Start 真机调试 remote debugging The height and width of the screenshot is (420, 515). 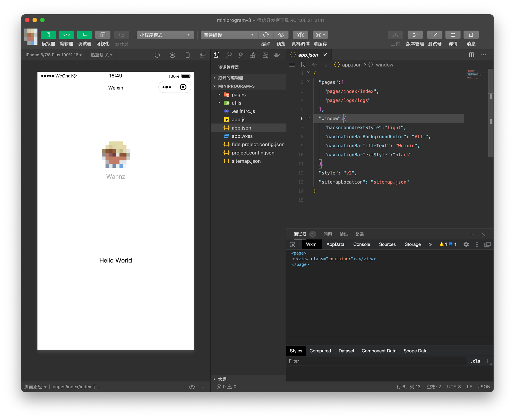pyautogui.click(x=300, y=35)
